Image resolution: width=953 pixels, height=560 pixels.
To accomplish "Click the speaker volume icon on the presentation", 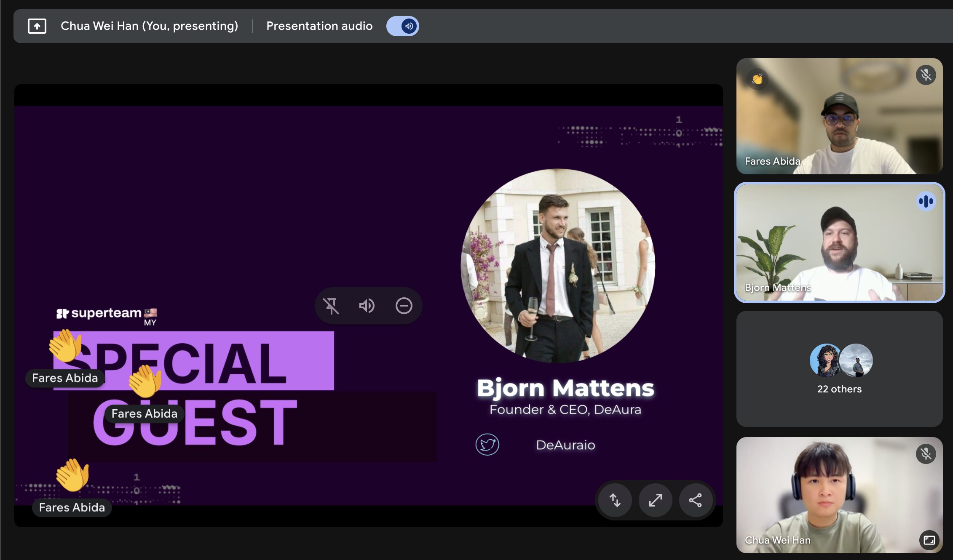I will point(367,306).
